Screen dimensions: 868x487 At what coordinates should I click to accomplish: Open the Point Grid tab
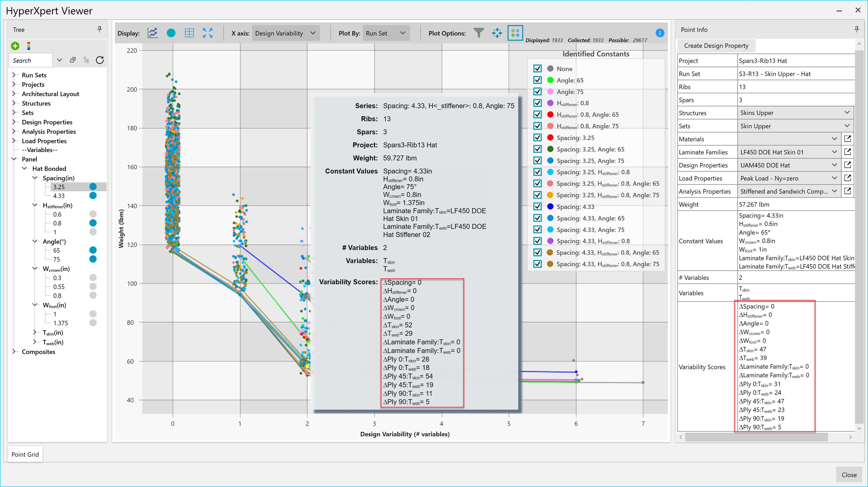coord(25,454)
